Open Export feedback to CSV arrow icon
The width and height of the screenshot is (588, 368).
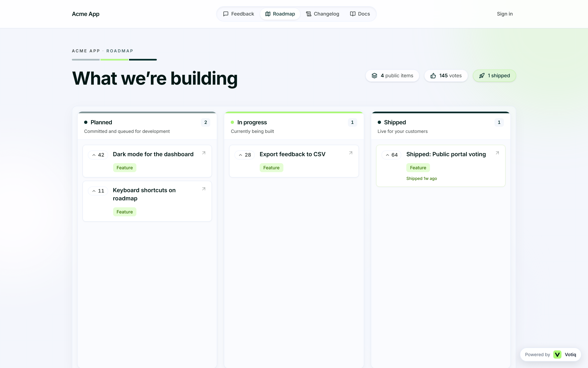(x=351, y=153)
